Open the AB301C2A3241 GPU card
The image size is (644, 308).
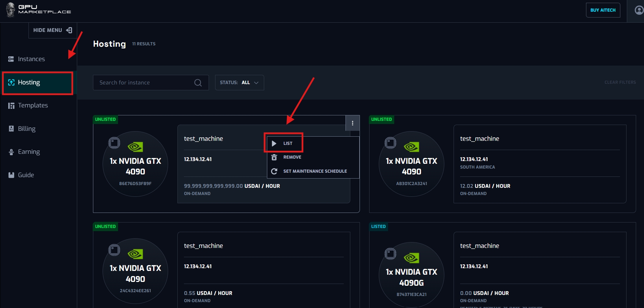(411, 164)
